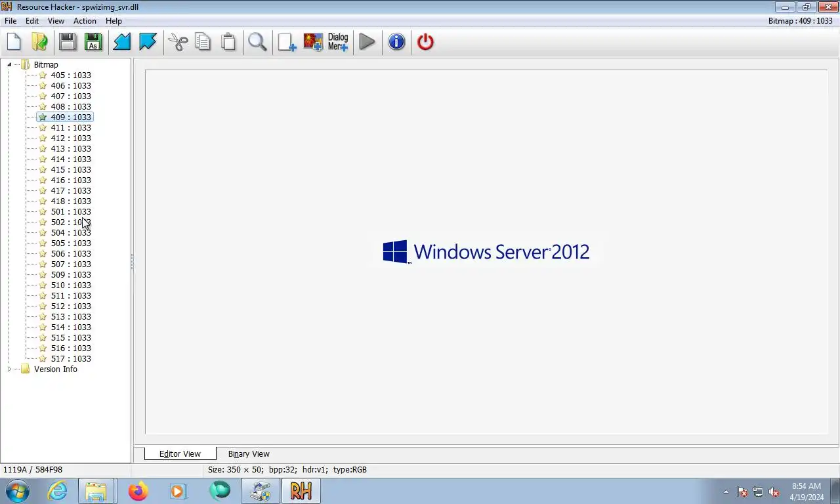Click the volume muted tray icon
Viewport: 840px width, 504px height.
click(x=774, y=492)
